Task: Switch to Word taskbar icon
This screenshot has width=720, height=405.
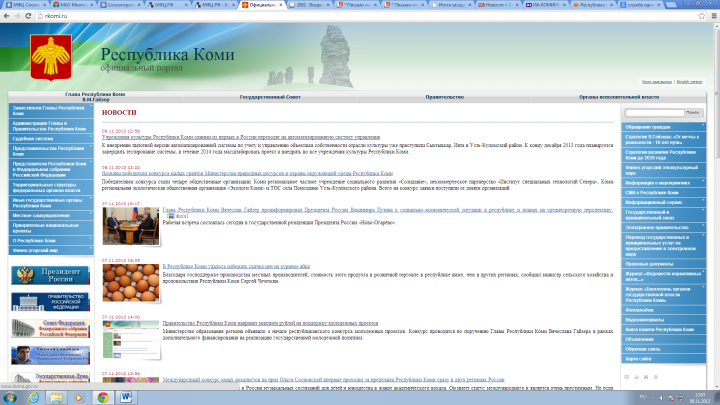Action: 126,398
